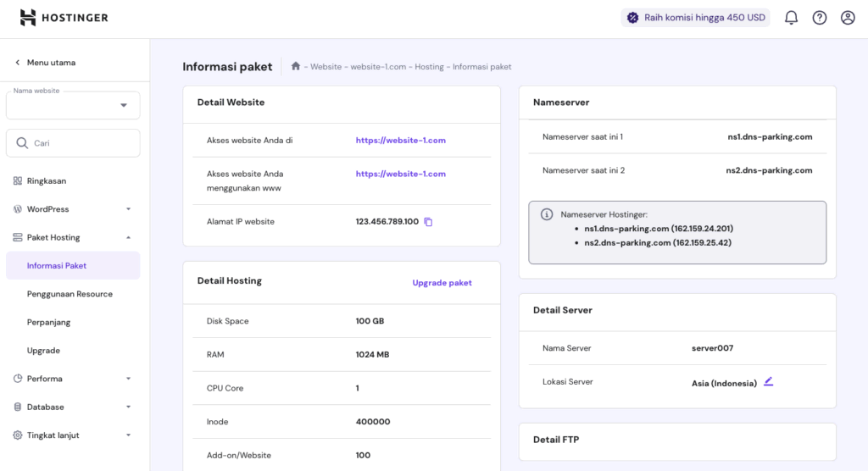Edit the server location with pencil icon

pyautogui.click(x=768, y=382)
